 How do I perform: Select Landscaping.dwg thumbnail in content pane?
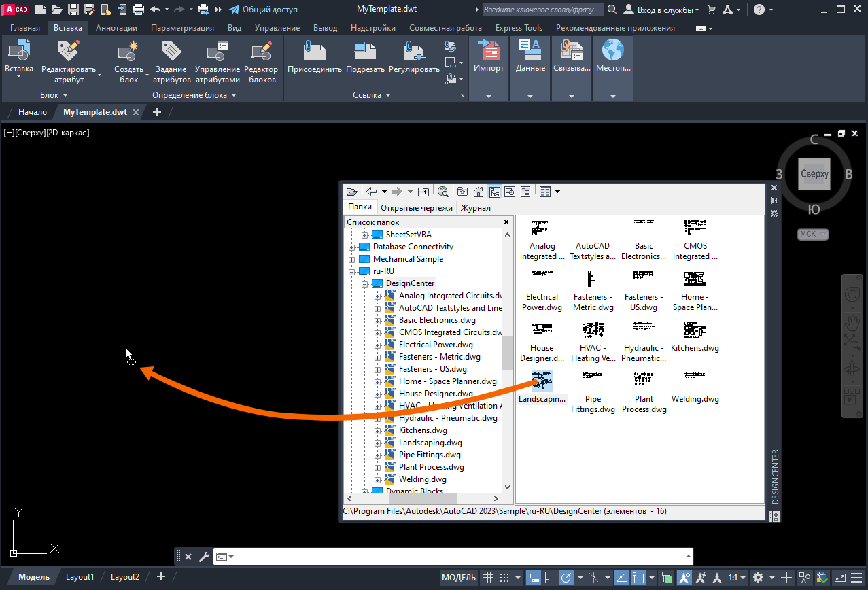tap(542, 387)
